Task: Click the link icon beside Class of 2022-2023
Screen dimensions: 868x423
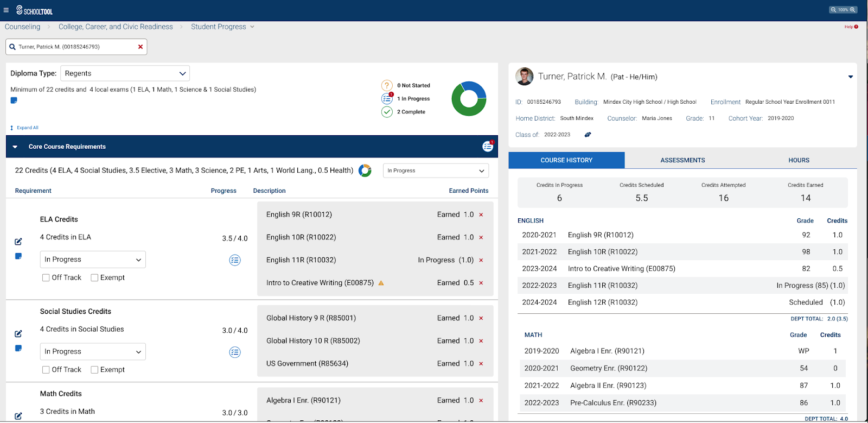Action: pos(588,135)
